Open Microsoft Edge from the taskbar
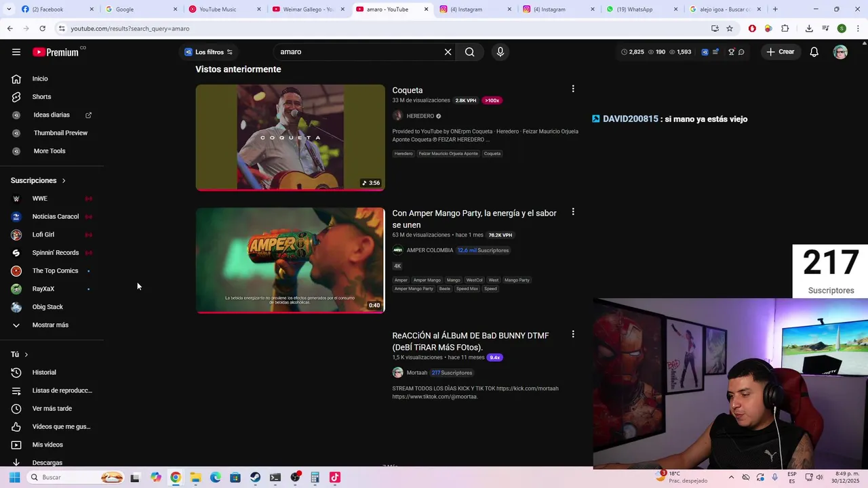The width and height of the screenshot is (868, 488). pos(216,477)
